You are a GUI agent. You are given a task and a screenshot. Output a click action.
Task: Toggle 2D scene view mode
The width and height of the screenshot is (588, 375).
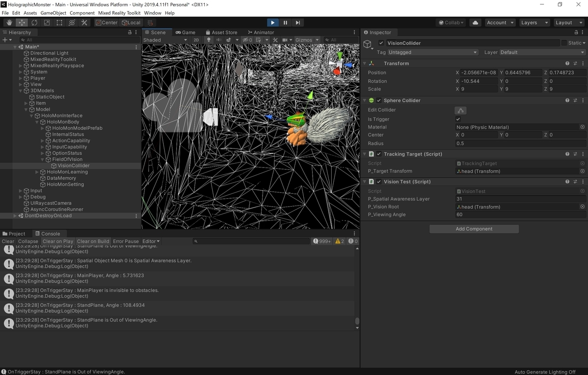click(196, 40)
